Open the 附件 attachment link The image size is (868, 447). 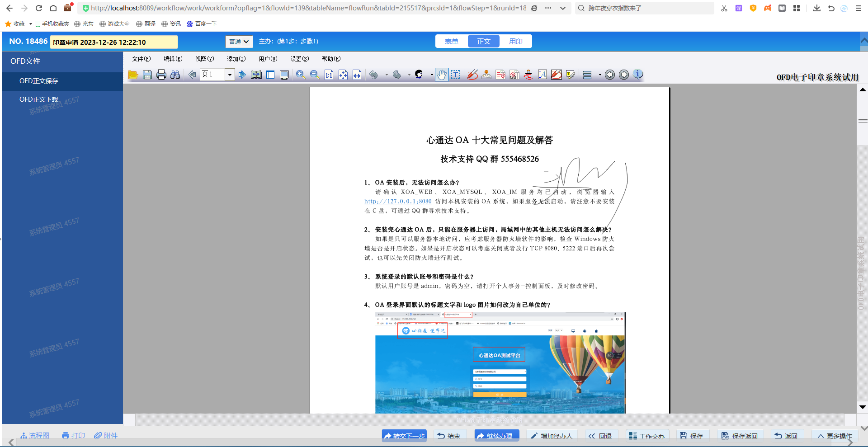click(x=106, y=436)
